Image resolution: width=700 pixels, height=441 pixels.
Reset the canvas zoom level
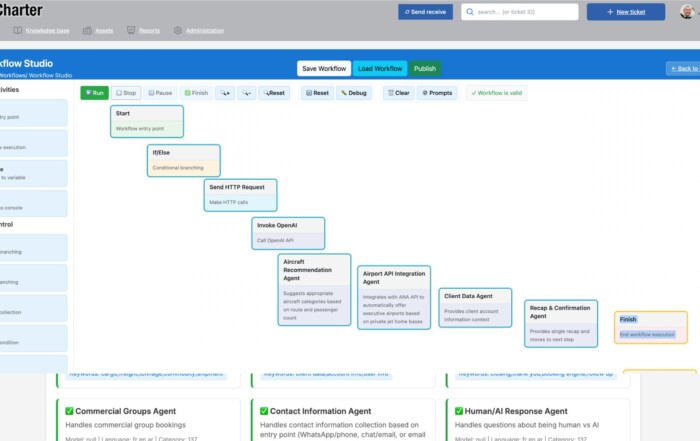point(274,93)
